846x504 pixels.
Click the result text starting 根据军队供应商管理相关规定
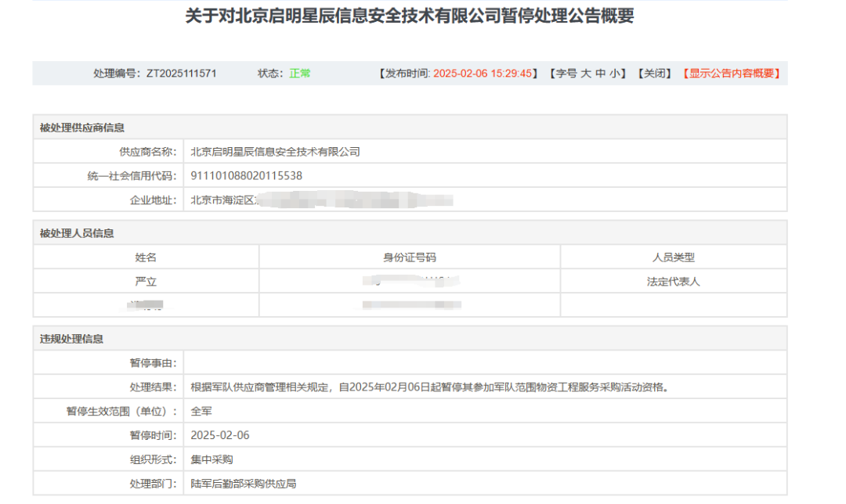[430, 387]
